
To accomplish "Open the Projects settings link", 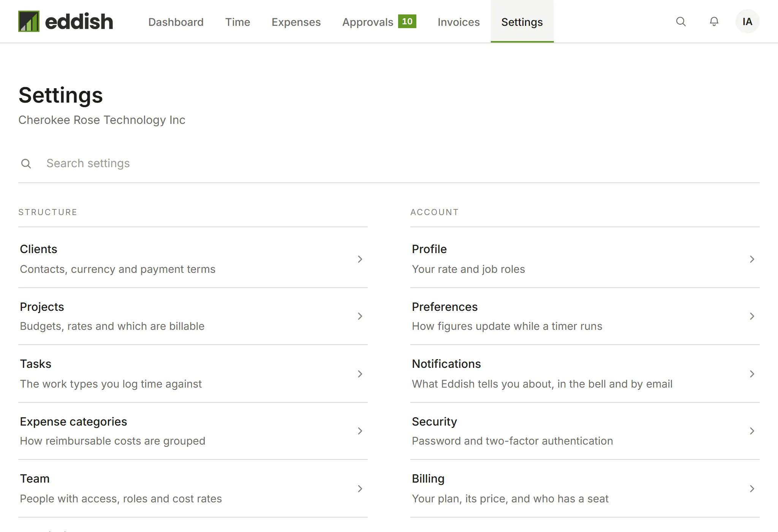I will (193, 316).
